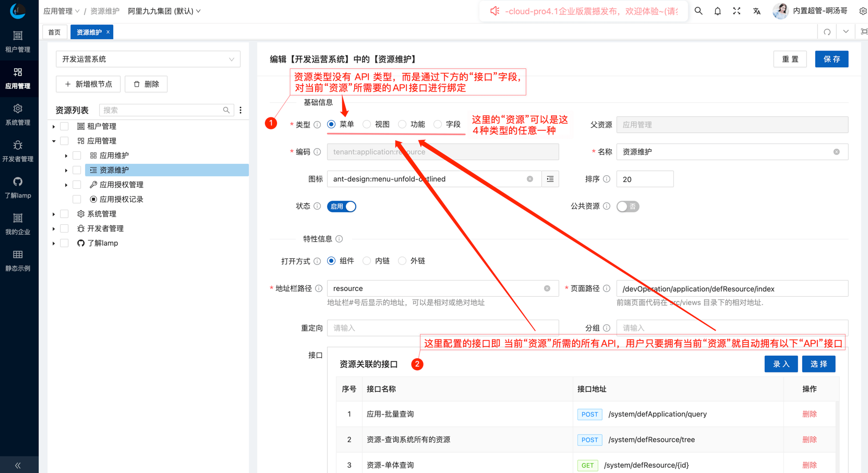Open the notification bell
Viewport: 868px width, 473px height.
click(x=718, y=11)
